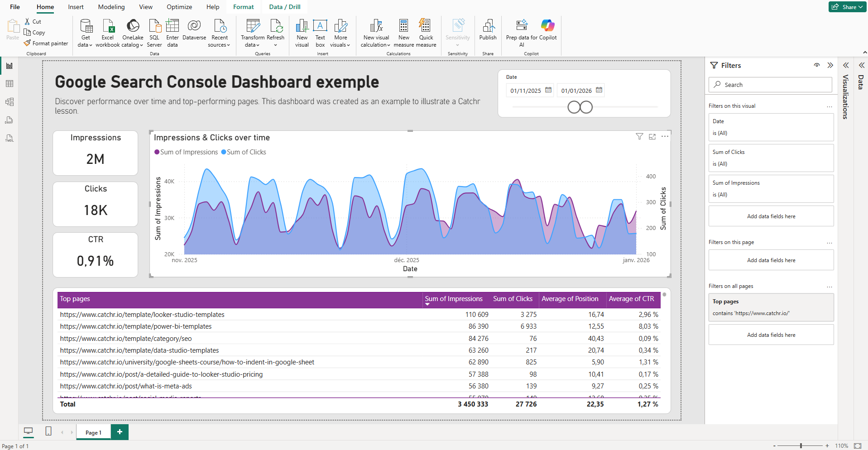
Task: Create a Quick measure
Action: click(x=424, y=32)
